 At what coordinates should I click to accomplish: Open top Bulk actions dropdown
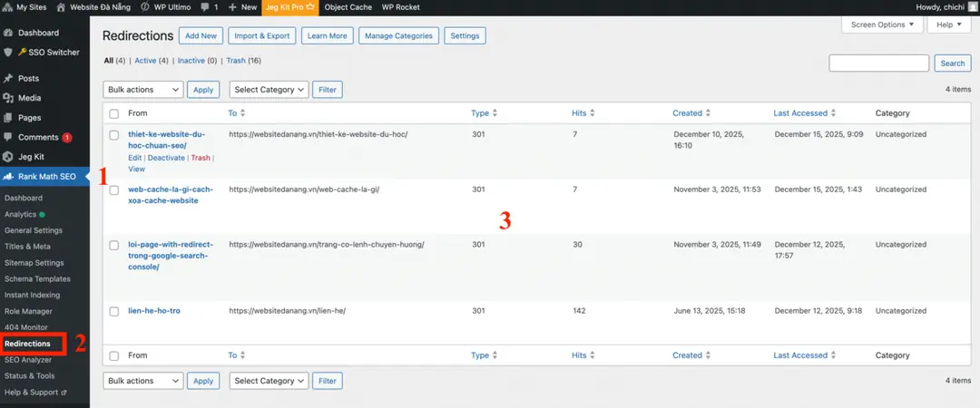(x=143, y=90)
